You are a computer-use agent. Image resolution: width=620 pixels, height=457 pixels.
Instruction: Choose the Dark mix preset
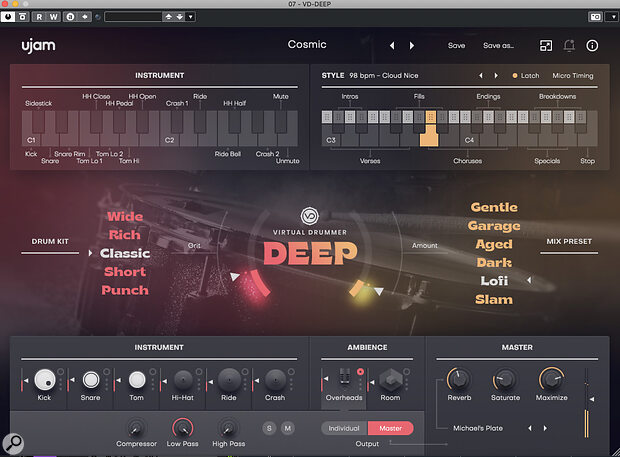494,262
